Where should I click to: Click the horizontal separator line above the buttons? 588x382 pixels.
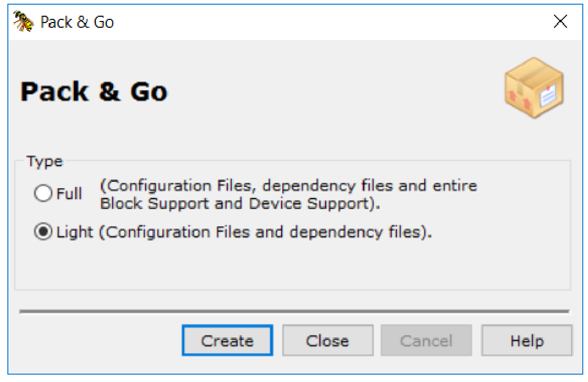tap(294, 311)
